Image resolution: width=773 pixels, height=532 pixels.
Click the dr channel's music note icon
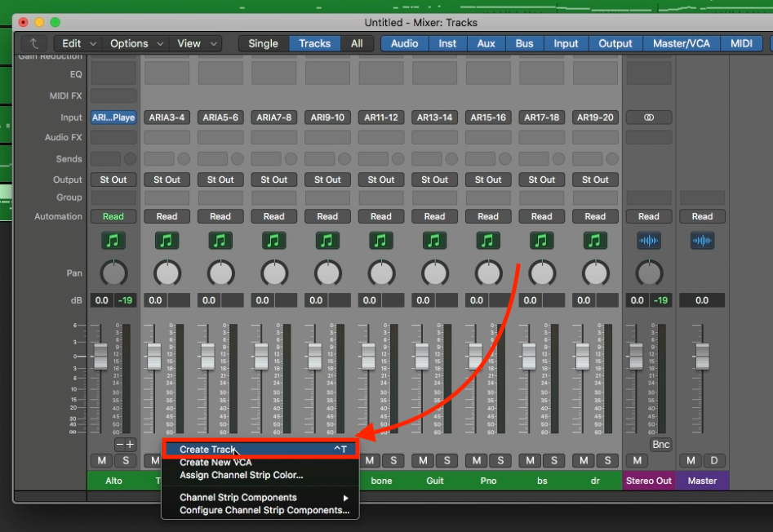(595, 241)
